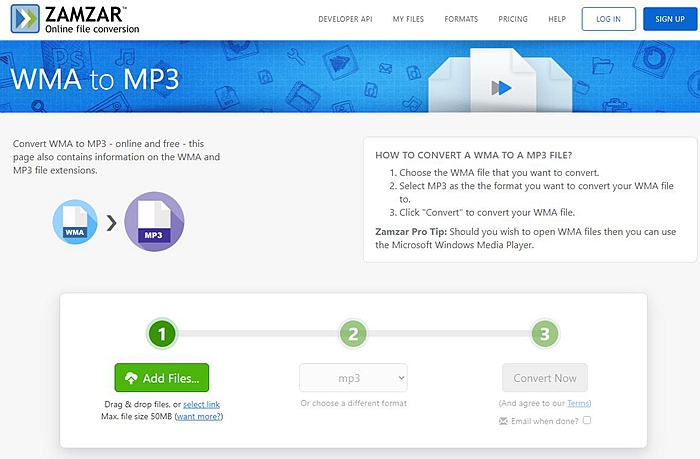The width and height of the screenshot is (700, 459).
Task: Click the ZAMZAR Online file conversion title text
Action: 92,20
